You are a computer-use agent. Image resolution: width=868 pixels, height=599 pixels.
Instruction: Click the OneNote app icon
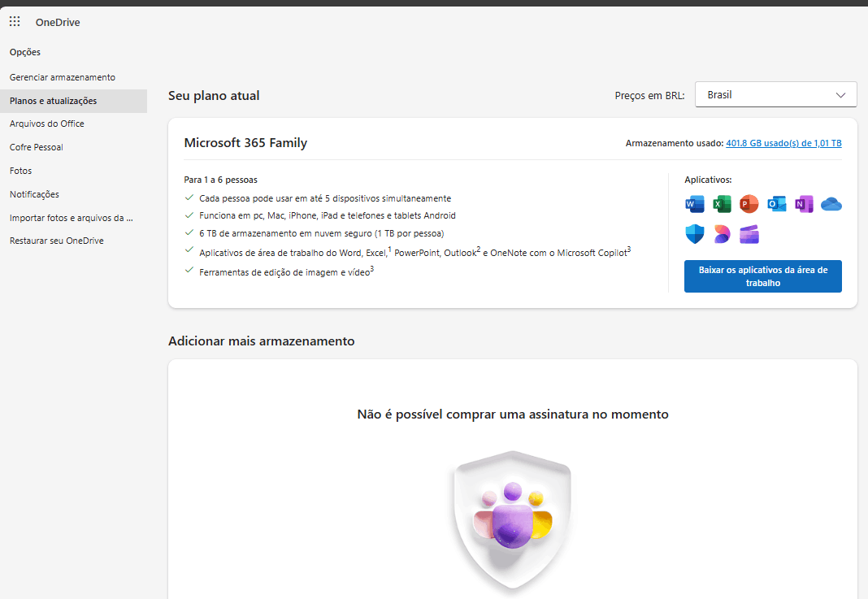tap(804, 204)
